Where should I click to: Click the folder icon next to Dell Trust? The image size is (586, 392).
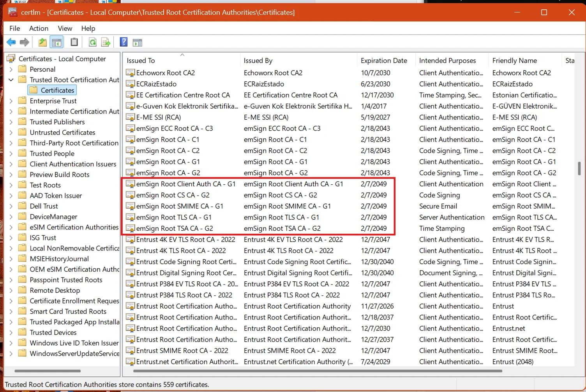pos(23,206)
